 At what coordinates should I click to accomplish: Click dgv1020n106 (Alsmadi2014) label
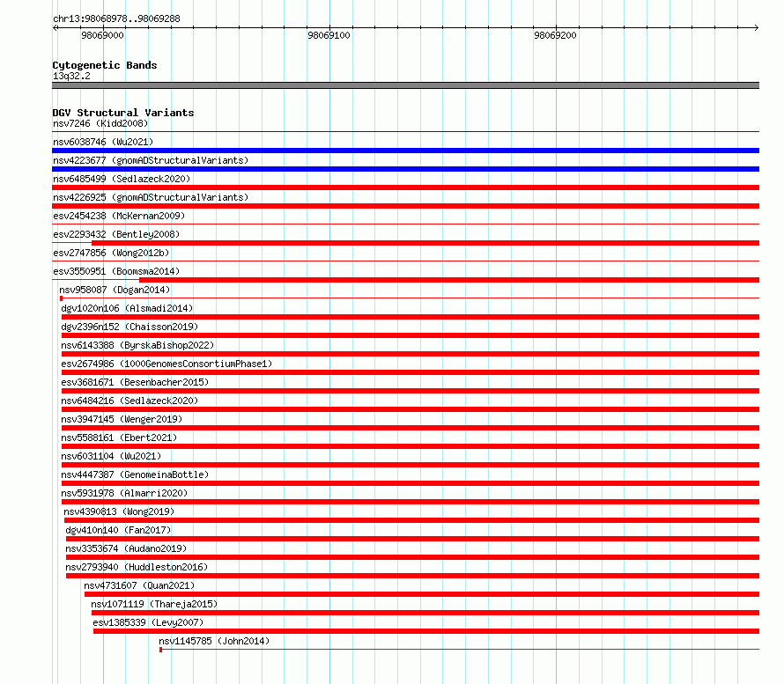point(127,308)
